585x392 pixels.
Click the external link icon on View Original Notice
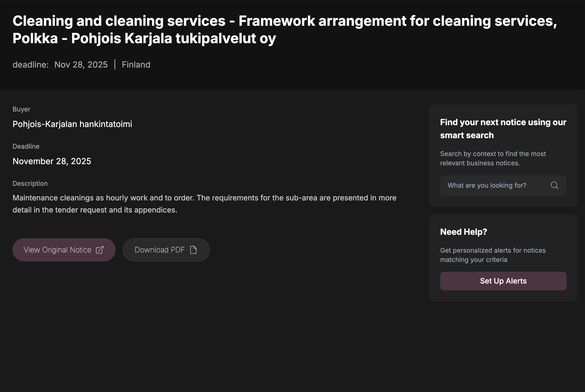click(99, 250)
